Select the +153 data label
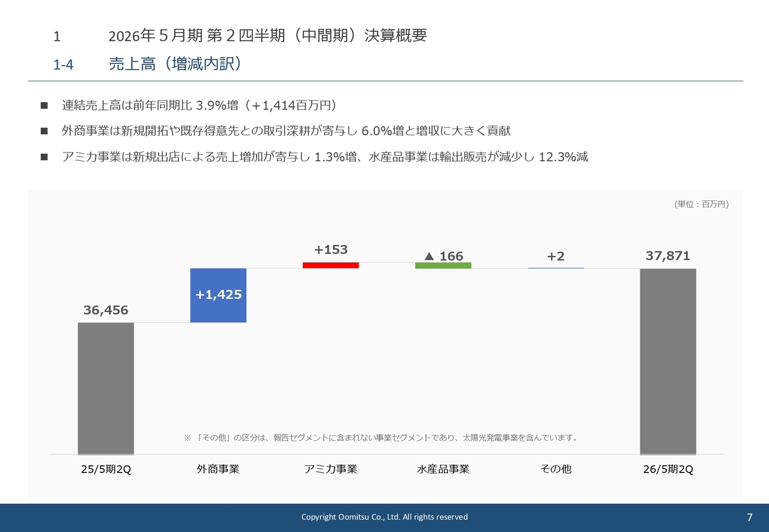The width and height of the screenshot is (769, 532). [330, 250]
